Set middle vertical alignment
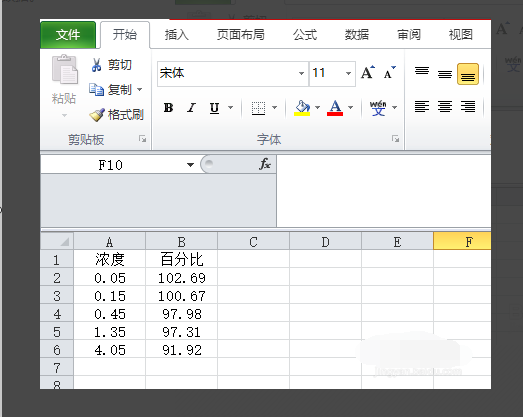This screenshot has height=417, width=523. pos(445,73)
